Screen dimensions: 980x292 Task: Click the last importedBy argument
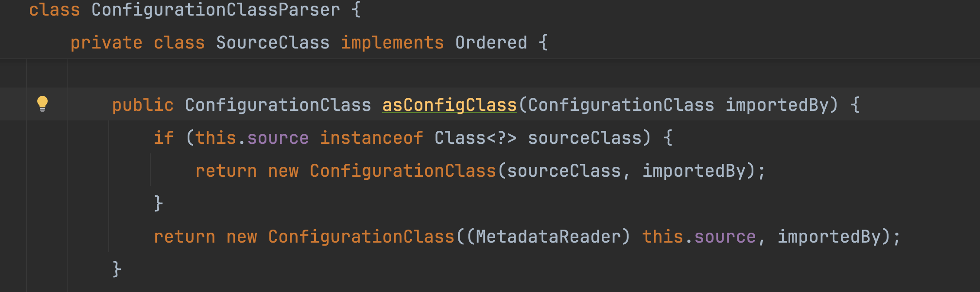(829, 237)
